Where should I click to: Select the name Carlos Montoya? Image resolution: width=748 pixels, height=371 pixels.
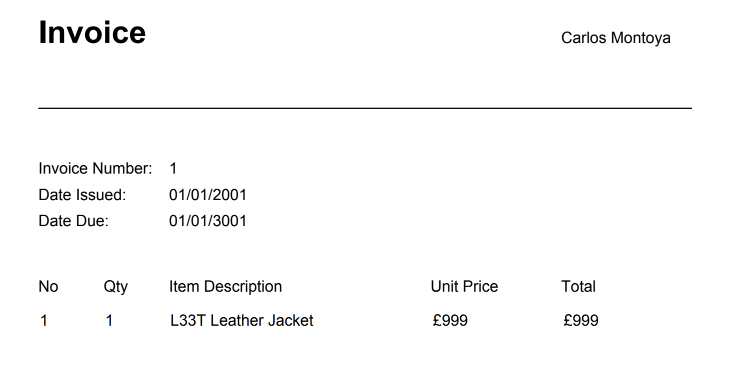point(615,38)
